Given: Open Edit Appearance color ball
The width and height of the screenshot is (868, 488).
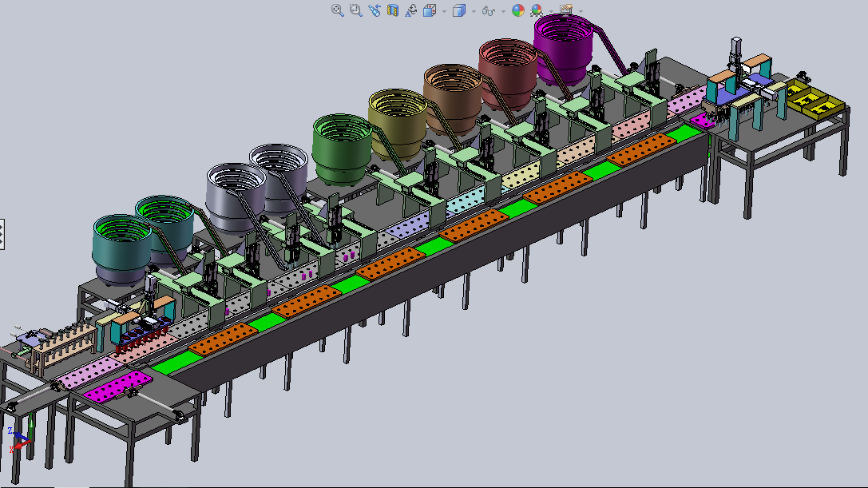Looking at the screenshot, I should click(x=517, y=10).
